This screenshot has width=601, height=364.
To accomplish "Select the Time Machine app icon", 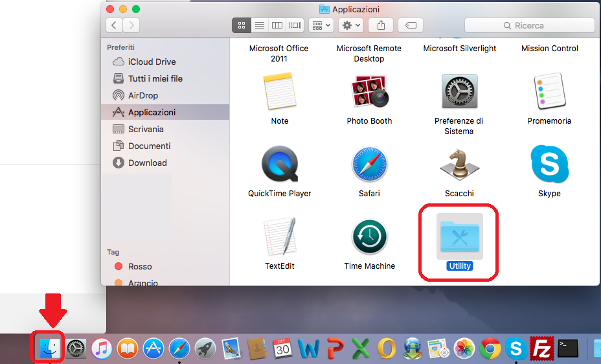I will click(370, 236).
